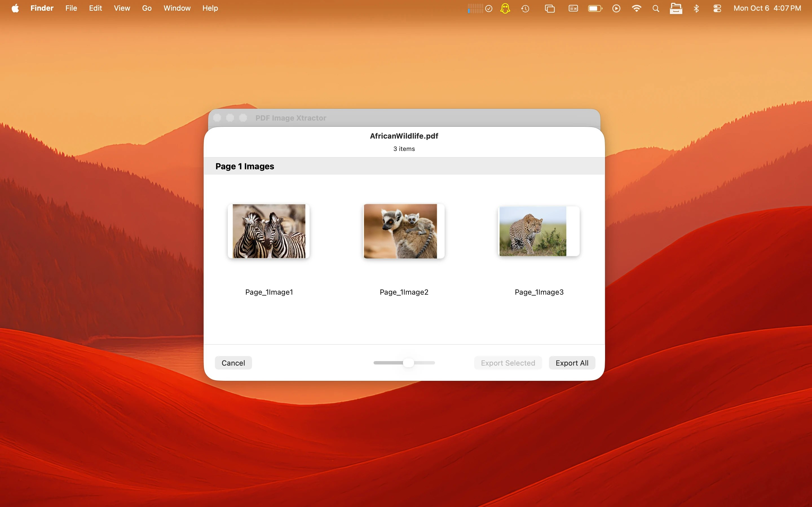This screenshot has height=507, width=812.
Task: Open the File menu
Action: click(x=71, y=8)
